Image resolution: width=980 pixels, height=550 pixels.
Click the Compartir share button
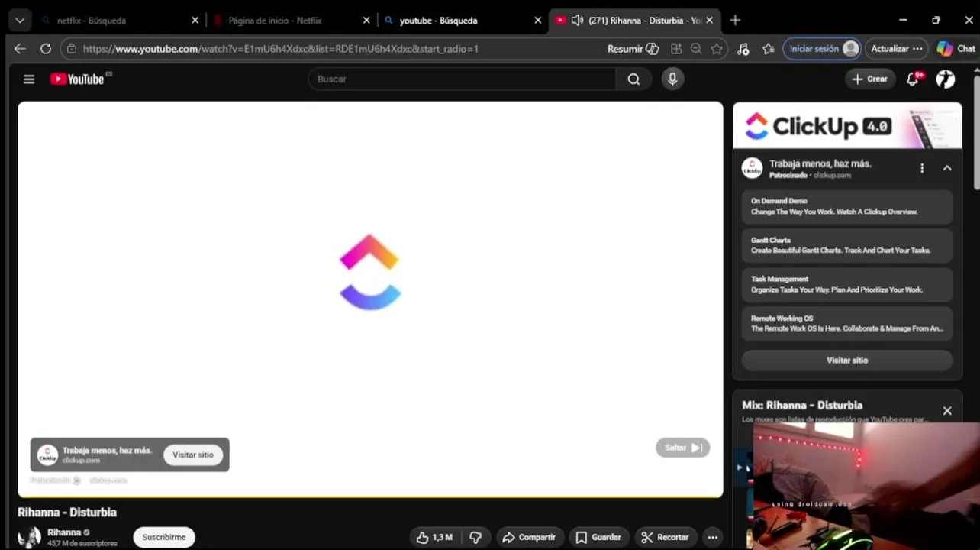(x=530, y=537)
